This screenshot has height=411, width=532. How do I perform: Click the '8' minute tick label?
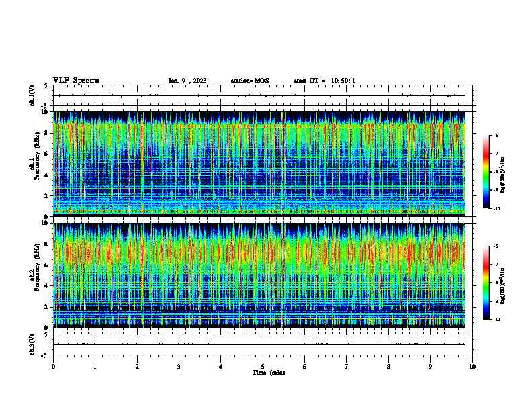(388, 367)
